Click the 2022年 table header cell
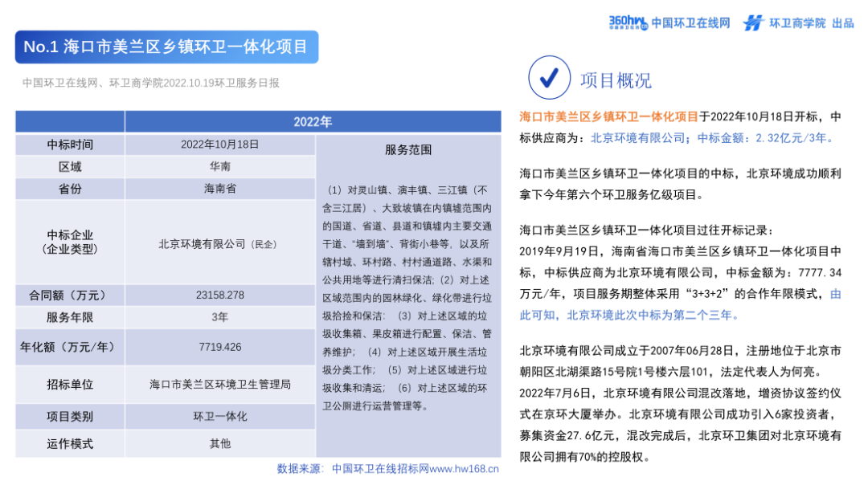Viewport: 868px width, 485px height. [x=313, y=122]
